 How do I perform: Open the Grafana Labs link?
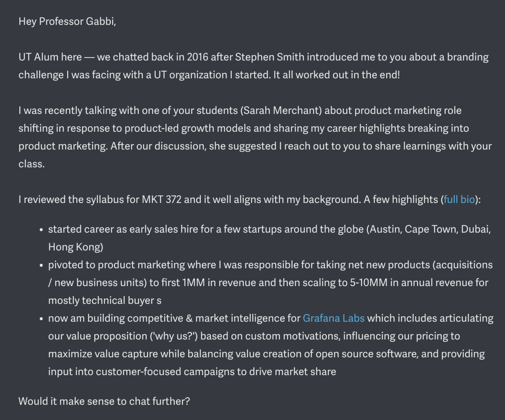(x=333, y=318)
